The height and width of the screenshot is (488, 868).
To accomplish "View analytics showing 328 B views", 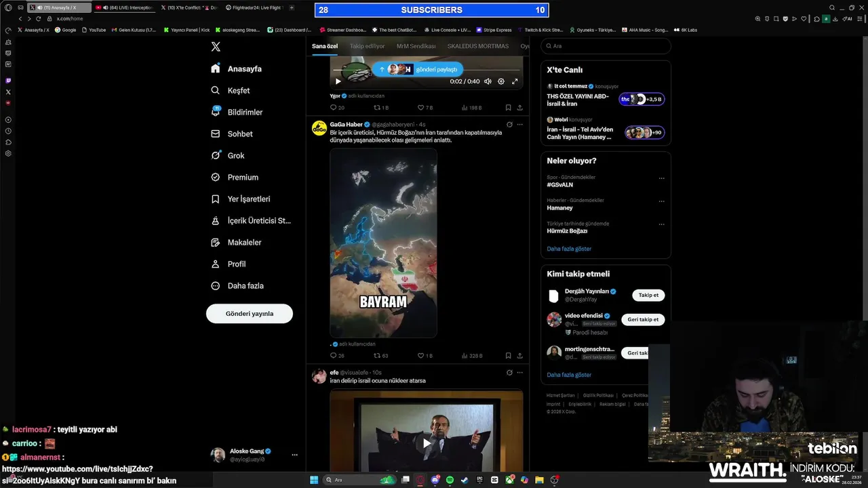I will tap(471, 355).
